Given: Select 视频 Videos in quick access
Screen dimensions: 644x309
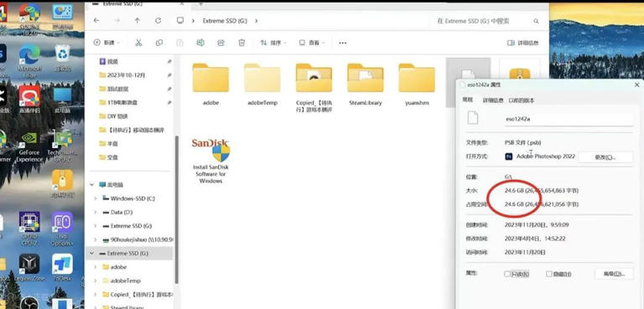Looking at the screenshot, I should (x=109, y=62).
